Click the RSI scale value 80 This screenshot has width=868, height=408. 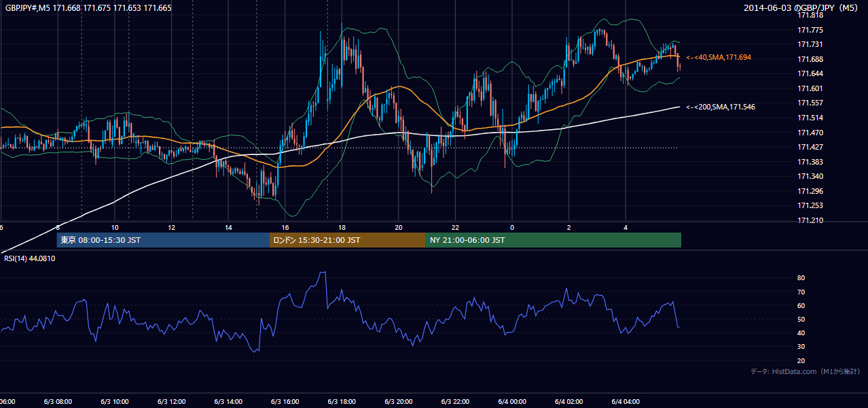click(x=801, y=278)
